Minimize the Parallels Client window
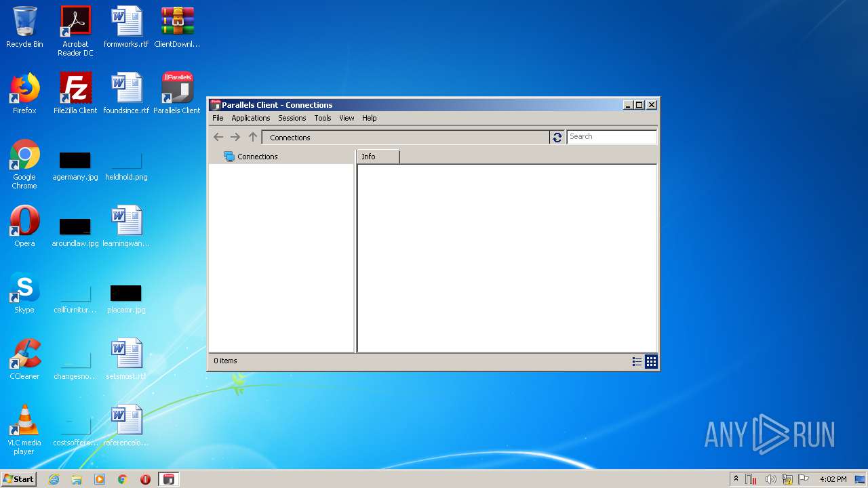Viewport: 868px width, 488px height. tap(628, 105)
